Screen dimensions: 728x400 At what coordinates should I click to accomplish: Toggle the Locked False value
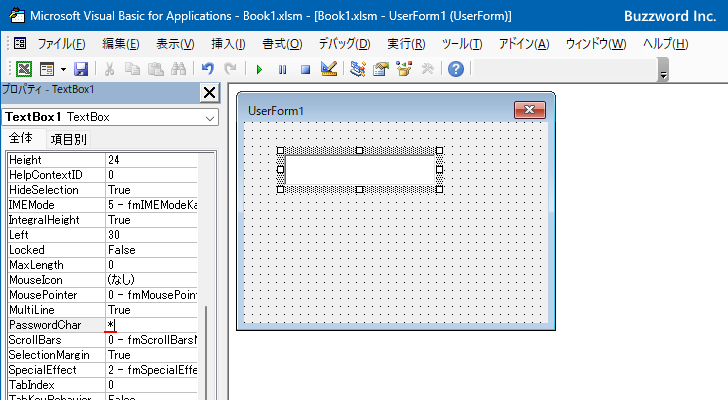pyautogui.click(x=151, y=250)
